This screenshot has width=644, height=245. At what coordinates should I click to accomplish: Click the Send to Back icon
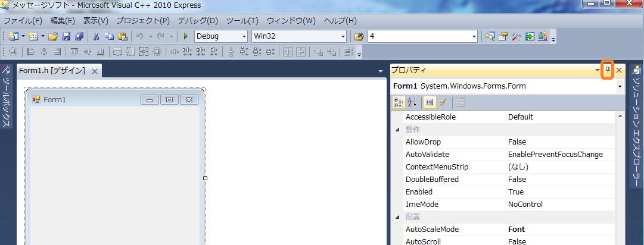pos(332,52)
